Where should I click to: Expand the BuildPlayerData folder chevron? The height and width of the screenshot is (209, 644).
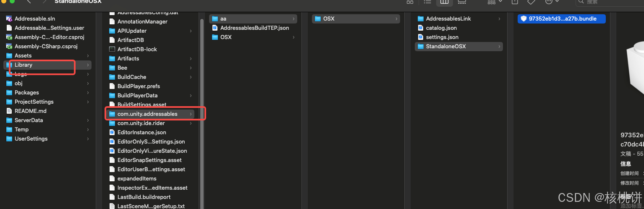coord(191,95)
